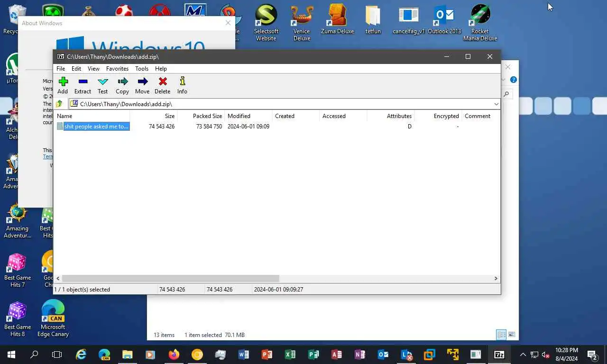Click the '1 / 1 object(s) selected' status text
This screenshot has height=364, width=607.
[82, 290]
